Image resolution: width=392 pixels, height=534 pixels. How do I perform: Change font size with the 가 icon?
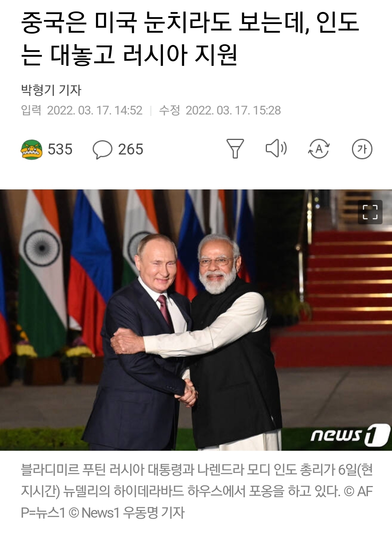[x=362, y=149]
